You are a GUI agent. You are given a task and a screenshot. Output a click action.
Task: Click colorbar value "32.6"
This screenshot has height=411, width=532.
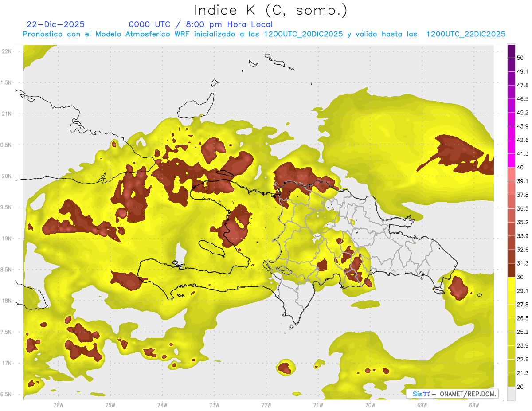click(523, 250)
